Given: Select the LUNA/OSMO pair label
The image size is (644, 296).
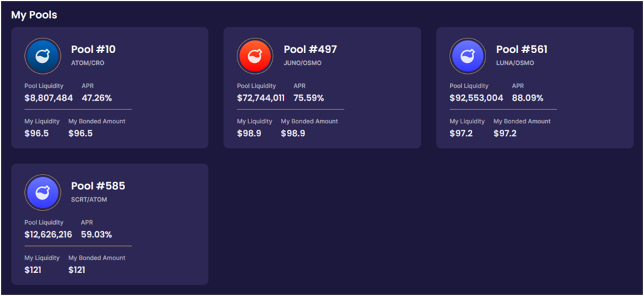Looking at the screenshot, I should [x=515, y=64].
